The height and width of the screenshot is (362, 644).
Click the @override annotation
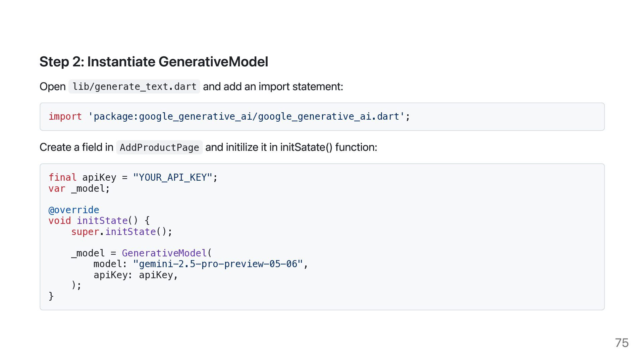[x=74, y=210]
